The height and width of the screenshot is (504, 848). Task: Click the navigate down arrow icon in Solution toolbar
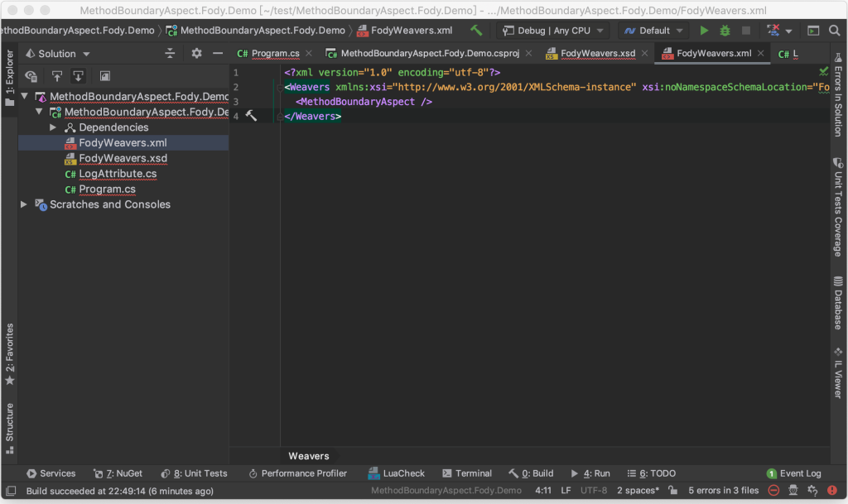coord(79,76)
